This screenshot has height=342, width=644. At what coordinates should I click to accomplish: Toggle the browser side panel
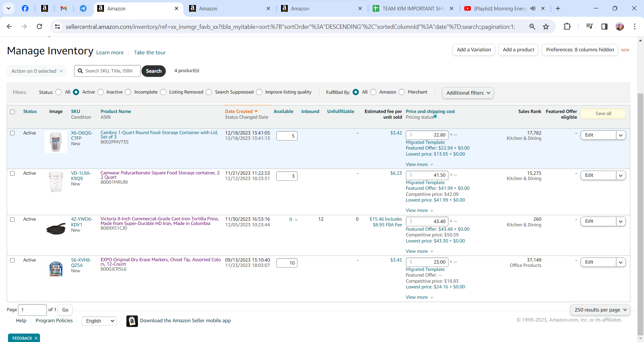[x=604, y=26]
